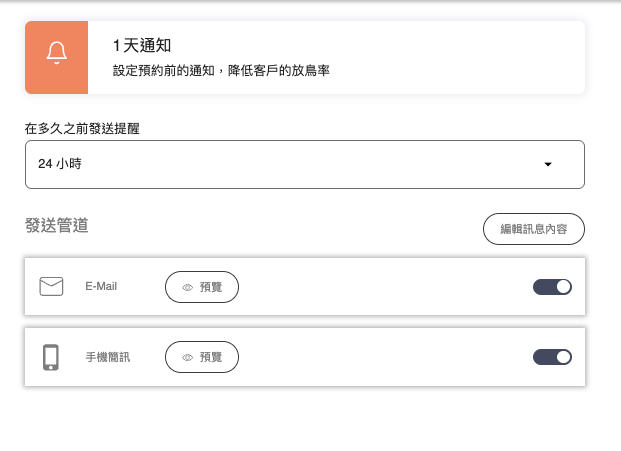Click the eye icon in E-Mail 預覽 button
Viewport: 621px width, 451px height.
tap(187, 287)
